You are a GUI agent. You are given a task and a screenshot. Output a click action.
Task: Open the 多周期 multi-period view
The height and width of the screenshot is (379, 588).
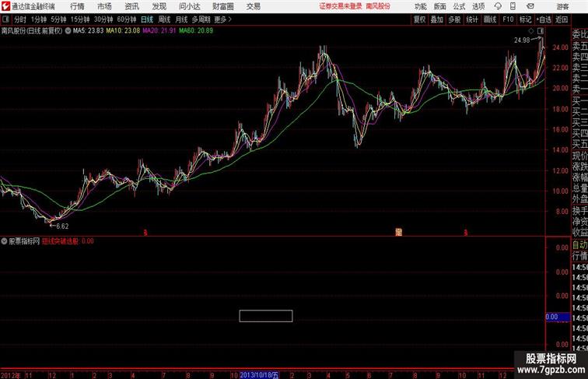tap(201, 19)
